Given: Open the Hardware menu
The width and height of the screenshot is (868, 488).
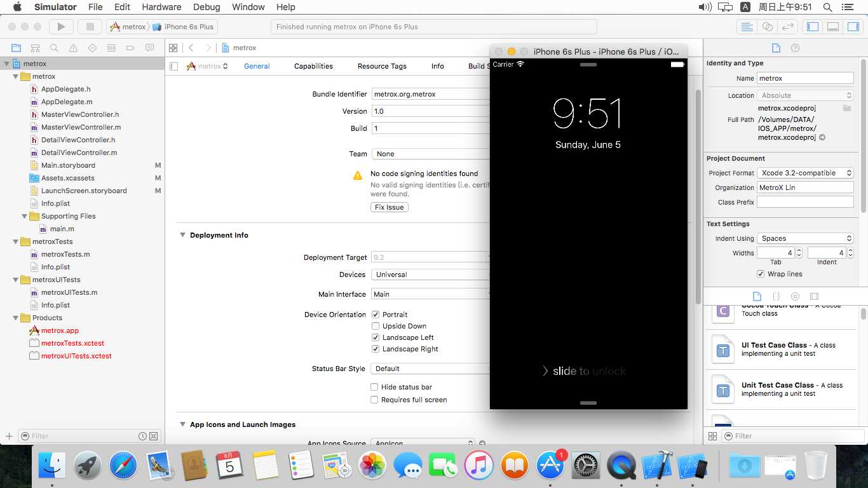Looking at the screenshot, I should pyautogui.click(x=161, y=7).
